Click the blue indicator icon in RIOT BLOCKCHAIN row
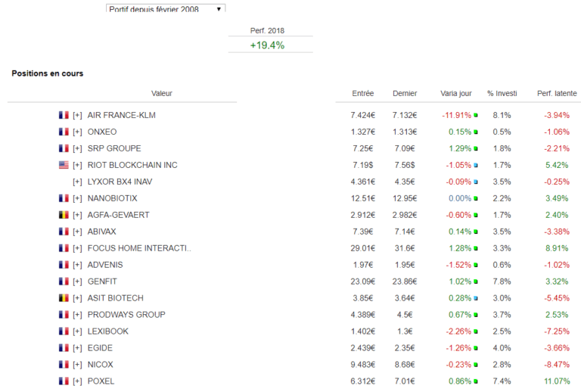This screenshot has height=392, width=581. (476, 166)
